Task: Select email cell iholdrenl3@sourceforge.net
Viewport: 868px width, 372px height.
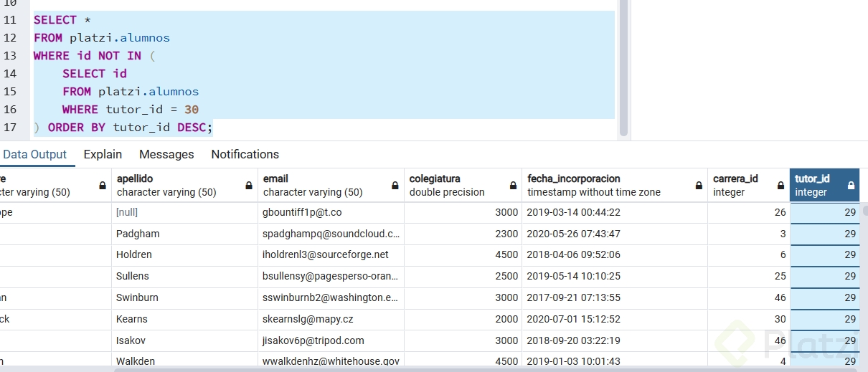Action: click(331, 255)
